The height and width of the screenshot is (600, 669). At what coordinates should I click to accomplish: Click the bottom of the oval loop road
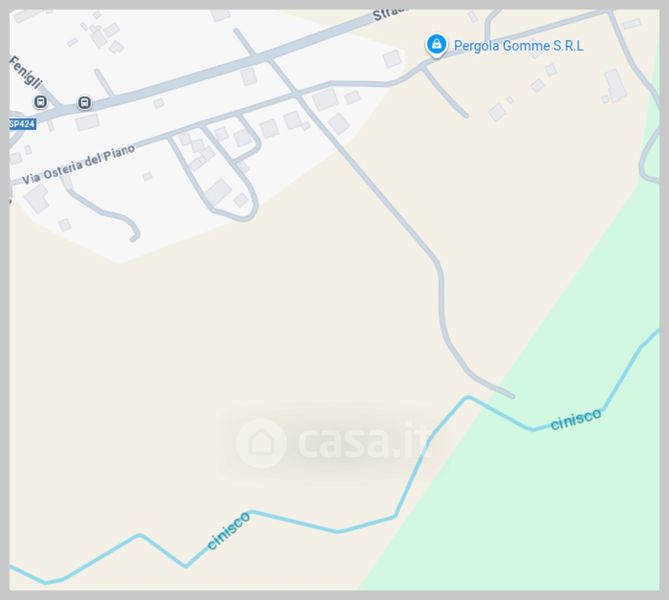tap(243, 218)
